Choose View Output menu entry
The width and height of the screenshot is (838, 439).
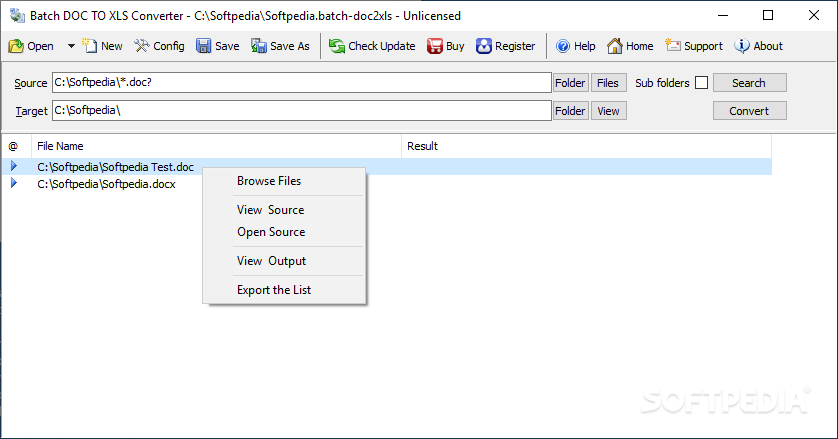coord(284,261)
